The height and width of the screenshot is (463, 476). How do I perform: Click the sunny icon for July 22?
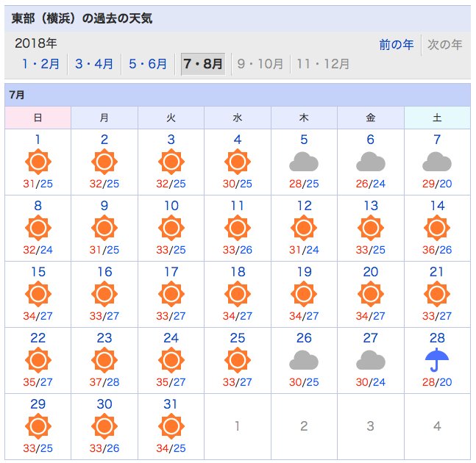38,360
